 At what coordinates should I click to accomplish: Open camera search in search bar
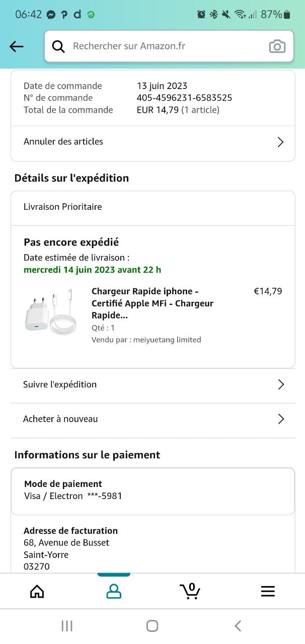coord(277,47)
